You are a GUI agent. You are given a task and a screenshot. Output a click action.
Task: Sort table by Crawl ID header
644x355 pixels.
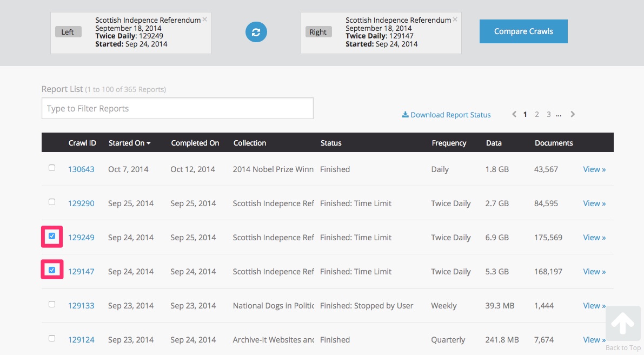click(82, 143)
